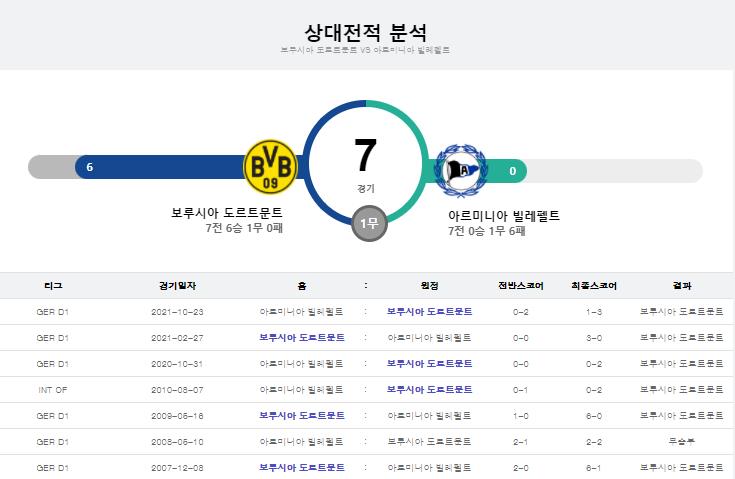Viewport: 735px width, 479px height.
Task: Click the final score 6-1
Action: (594, 468)
